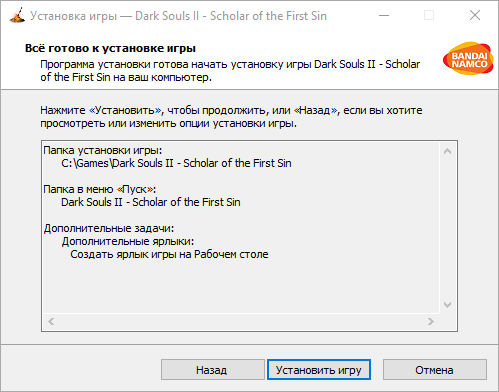Click the right arrow of the horizontal scrollbar

tap(431, 322)
